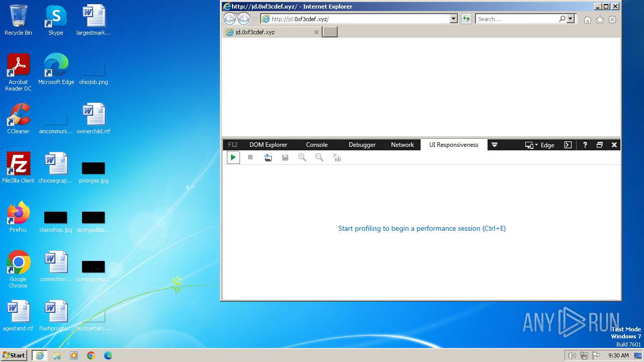Select the Google Chrome desktop shortcut
This screenshot has height=362, width=644.
pos(18,269)
